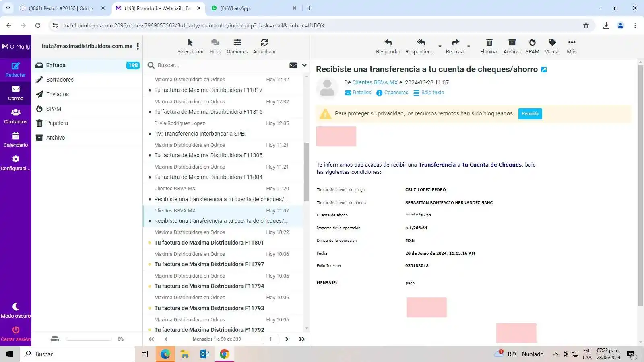Open the Enviados folder
Viewport: 644px width, 362px height.
(57, 94)
